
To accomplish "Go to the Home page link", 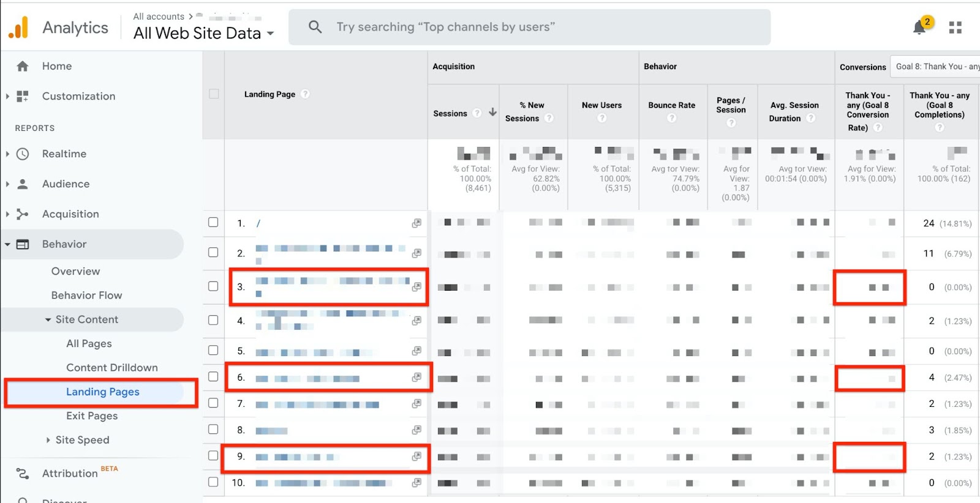I will 57,66.
